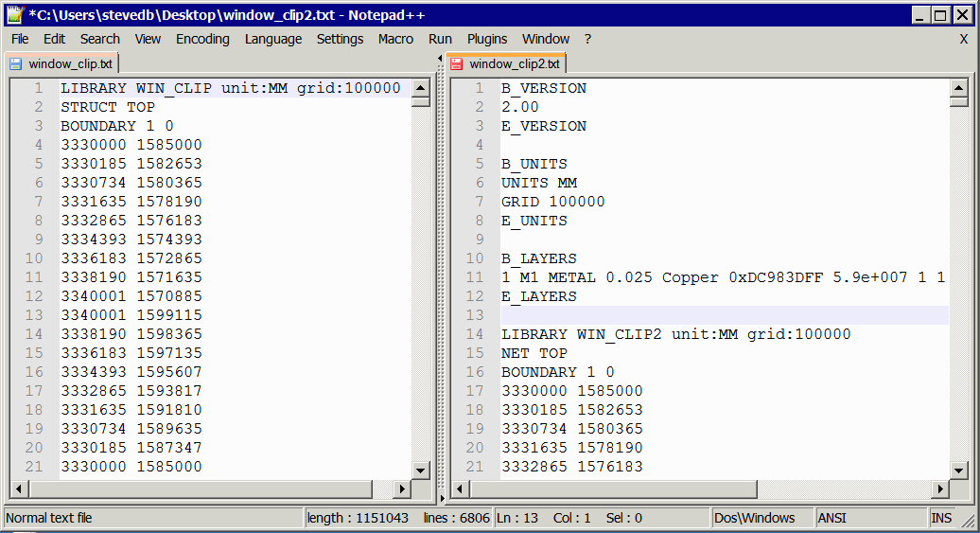This screenshot has height=533, width=980.
Task: Click the 'B_VERSION' line in right pane
Action: 544,88
